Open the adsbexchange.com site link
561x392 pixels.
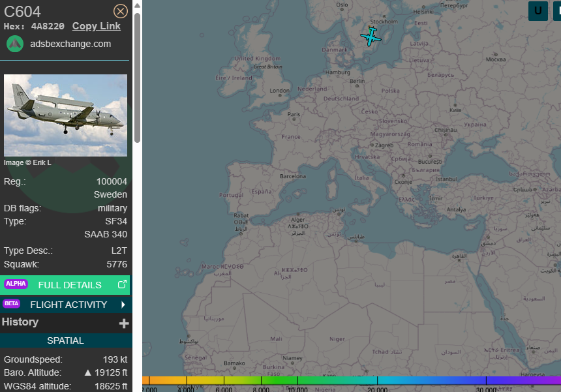[70, 44]
